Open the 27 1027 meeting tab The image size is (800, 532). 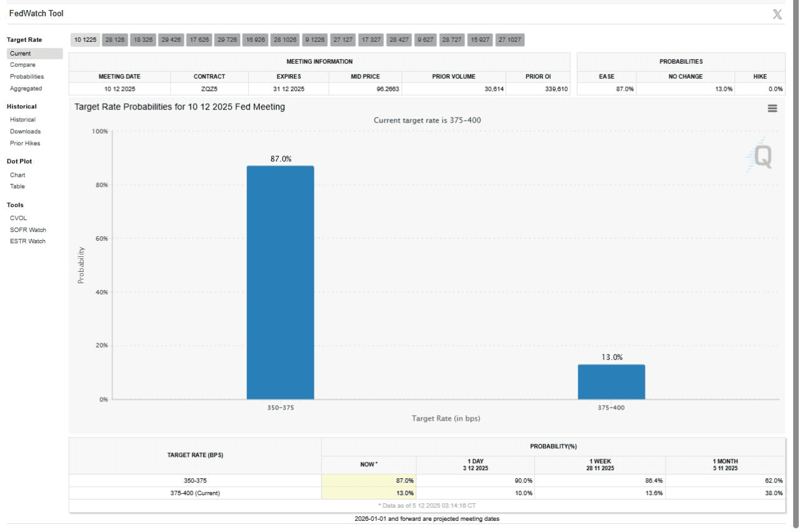coord(509,40)
